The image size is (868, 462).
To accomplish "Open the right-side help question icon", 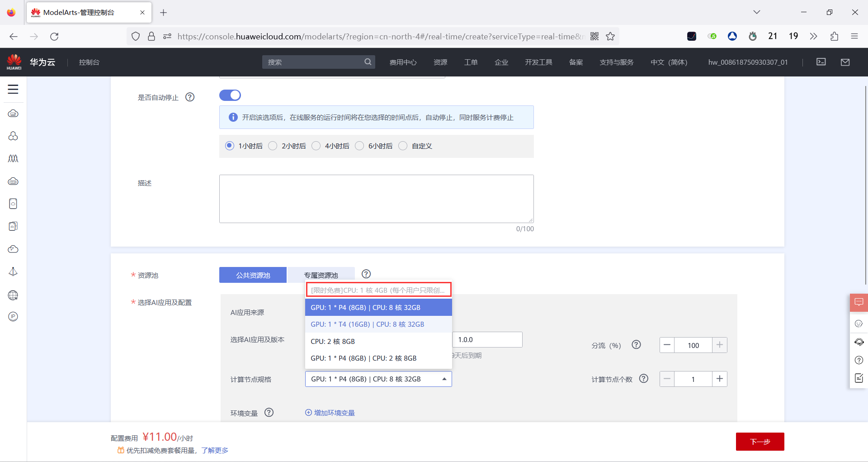I will click(859, 360).
